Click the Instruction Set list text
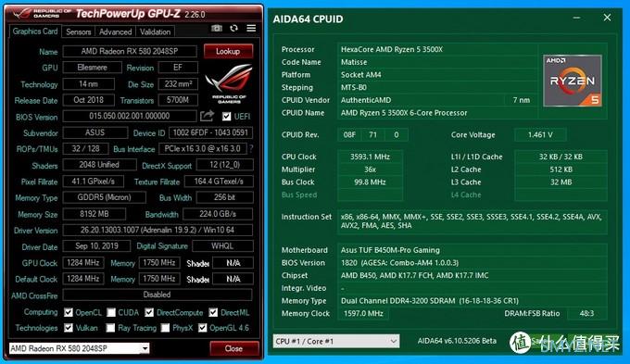Image resolution: width=630 pixels, height=364 pixels. (x=472, y=221)
